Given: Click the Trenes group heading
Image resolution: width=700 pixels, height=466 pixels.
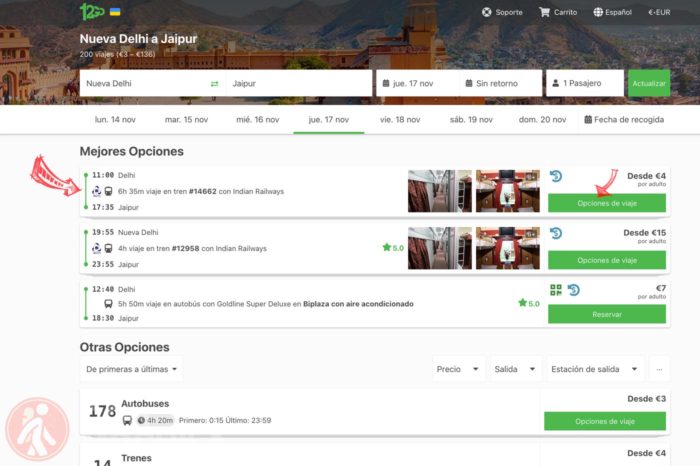Looking at the screenshot, I should coord(137,458).
